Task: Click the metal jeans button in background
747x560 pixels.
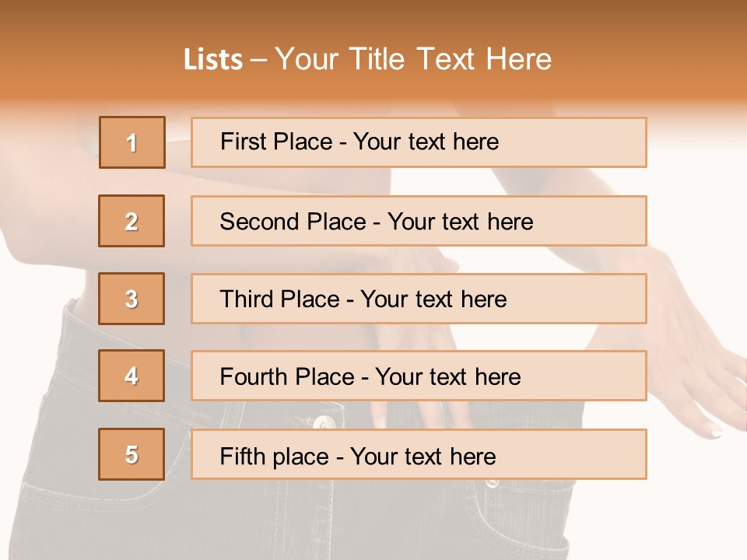Action: coord(324,422)
